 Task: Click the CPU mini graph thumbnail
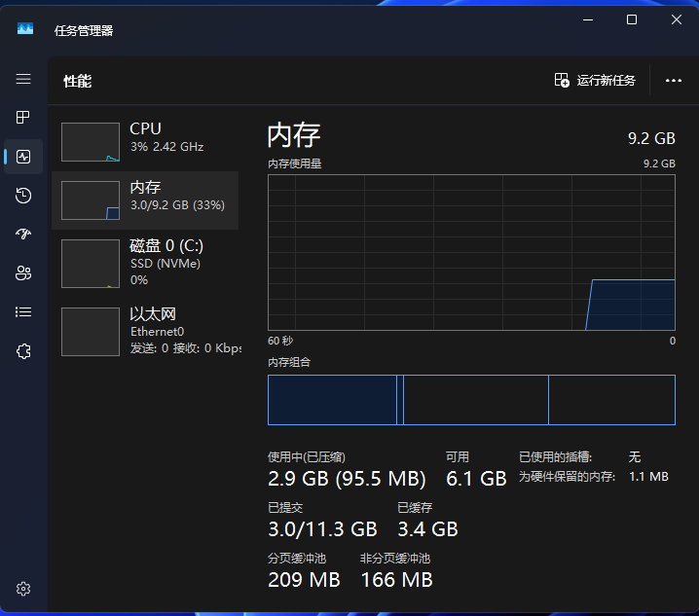[x=91, y=142]
